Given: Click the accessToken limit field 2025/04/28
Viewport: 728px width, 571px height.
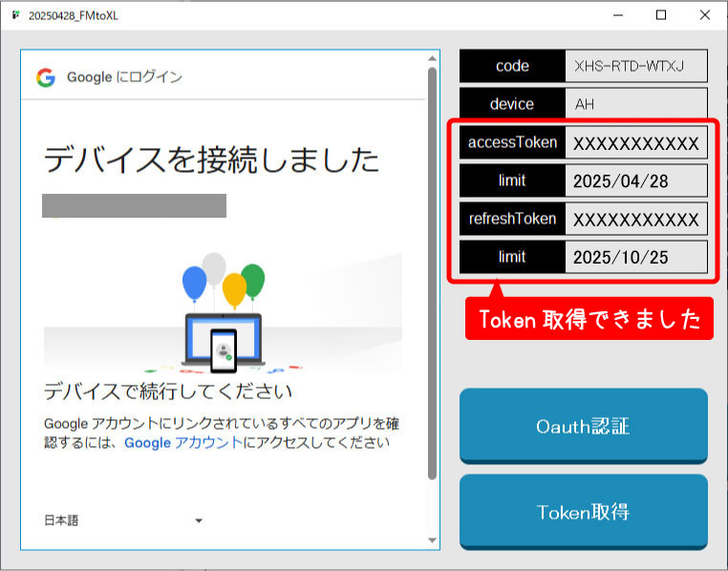Looking at the screenshot, I should click(636, 180).
